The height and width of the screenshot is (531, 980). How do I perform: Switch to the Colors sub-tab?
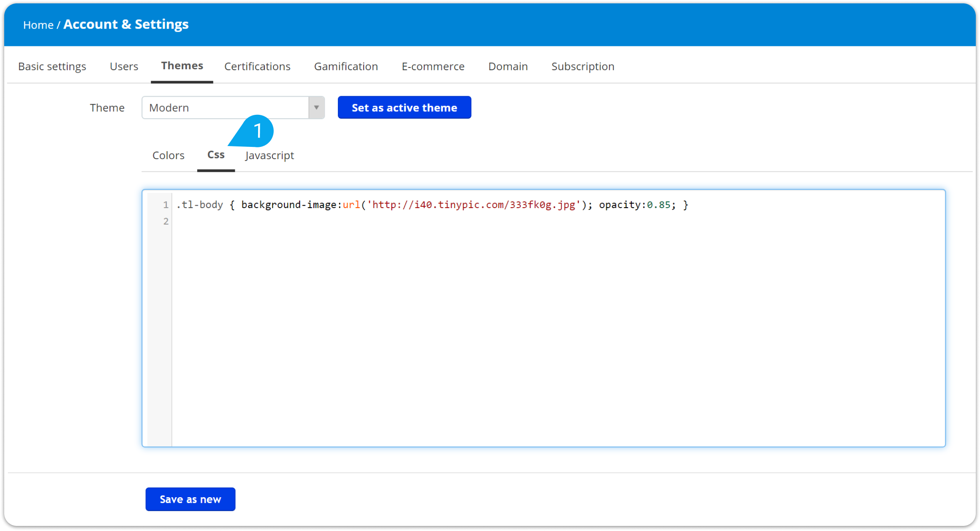coord(168,155)
